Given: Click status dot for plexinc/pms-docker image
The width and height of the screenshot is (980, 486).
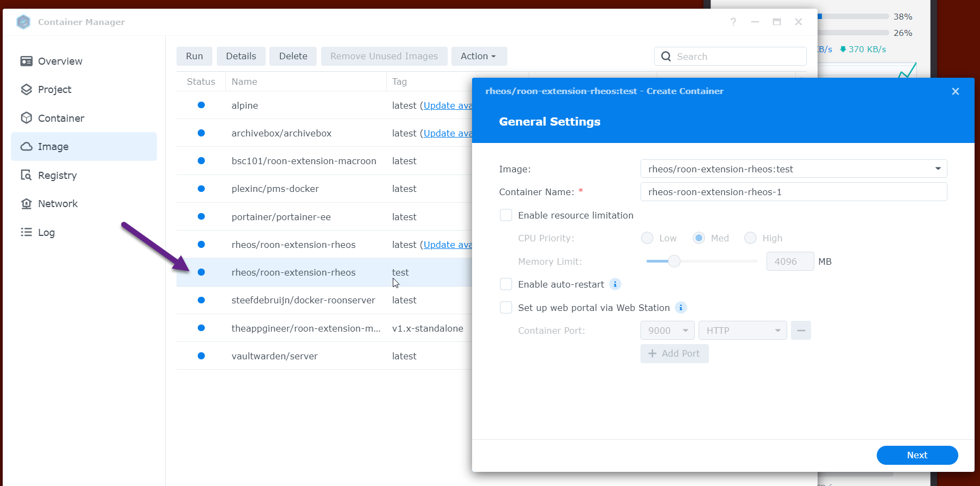Looking at the screenshot, I should click(202, 189).
